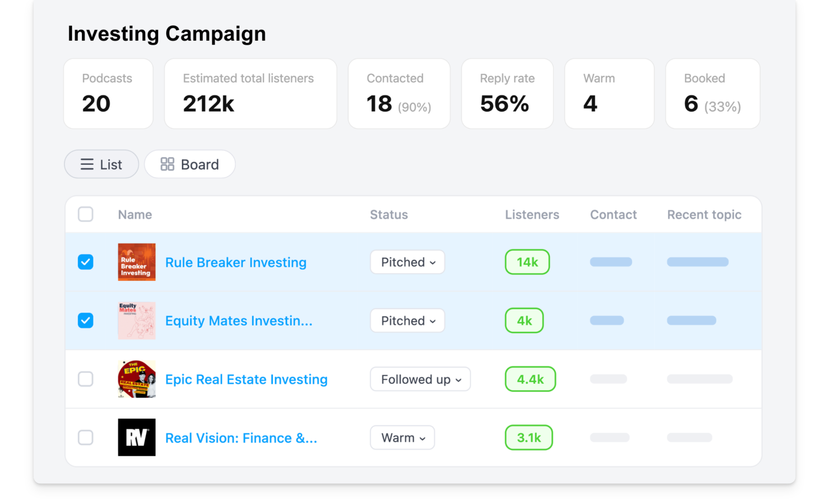Open the Pitched status dropdown for Rule Breaker
This screenshot has width=829, height=504.
(x=407, y=262)
